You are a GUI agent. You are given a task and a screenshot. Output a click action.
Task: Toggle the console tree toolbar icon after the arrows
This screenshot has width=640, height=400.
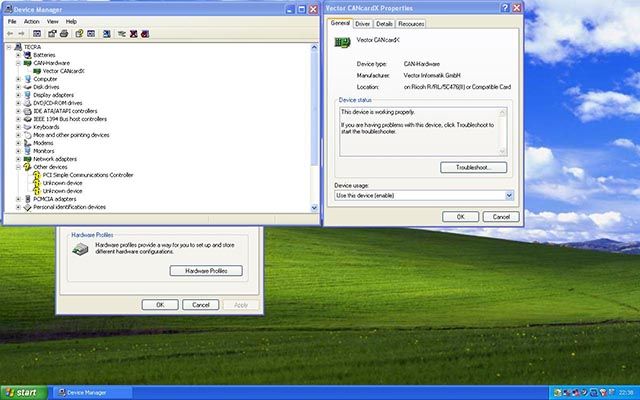[37, 34]
